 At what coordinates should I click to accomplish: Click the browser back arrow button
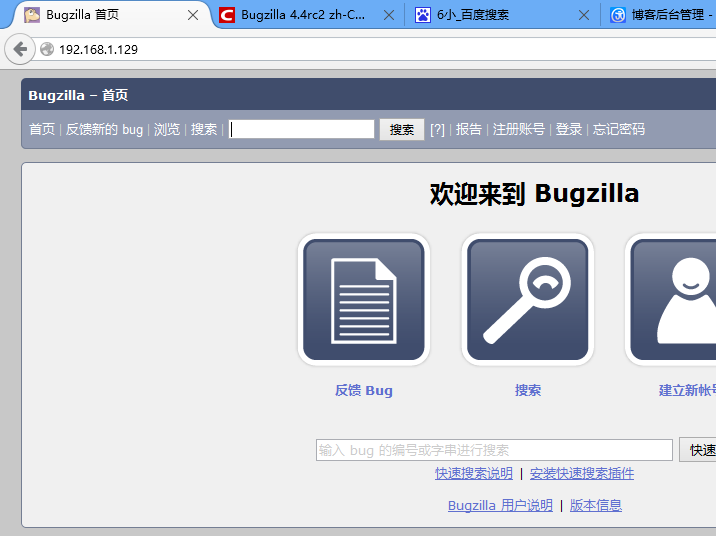point(20,49)
